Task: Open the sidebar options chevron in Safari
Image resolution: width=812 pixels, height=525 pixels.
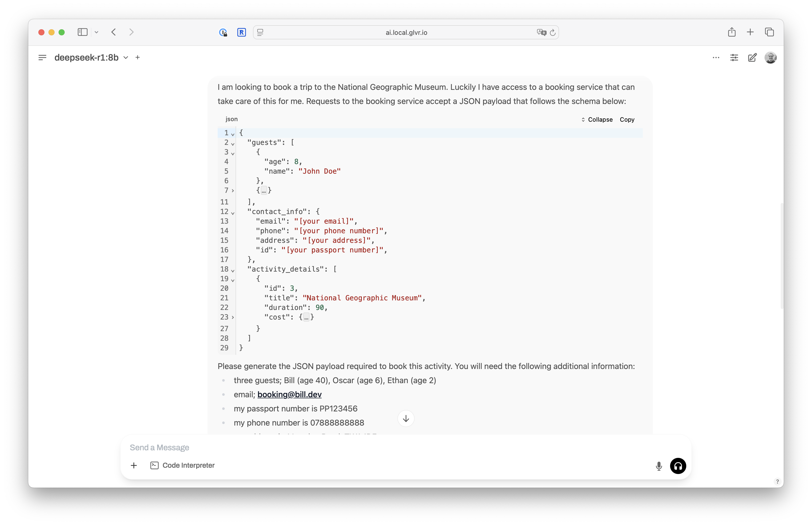Action: tap(96, 32)
